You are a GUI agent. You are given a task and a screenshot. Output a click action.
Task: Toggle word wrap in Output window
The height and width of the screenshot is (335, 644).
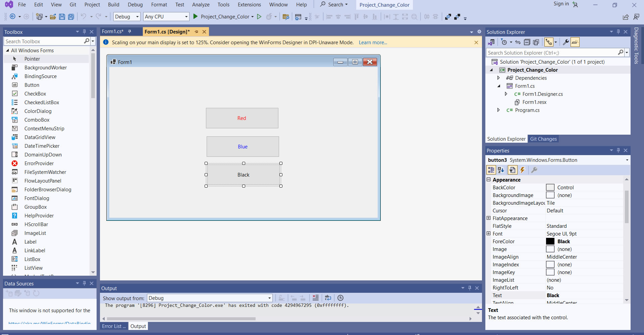point(328,298)
